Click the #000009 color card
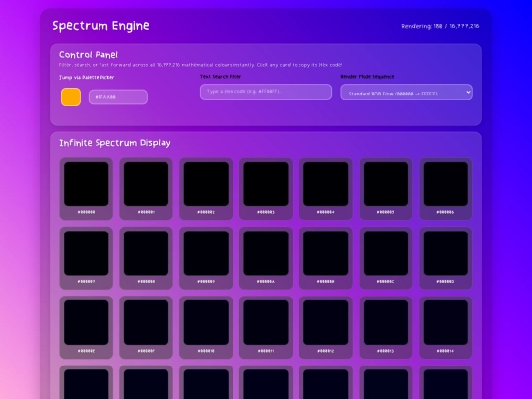Viewport: 532px width, 399px height. coord(206,258)
